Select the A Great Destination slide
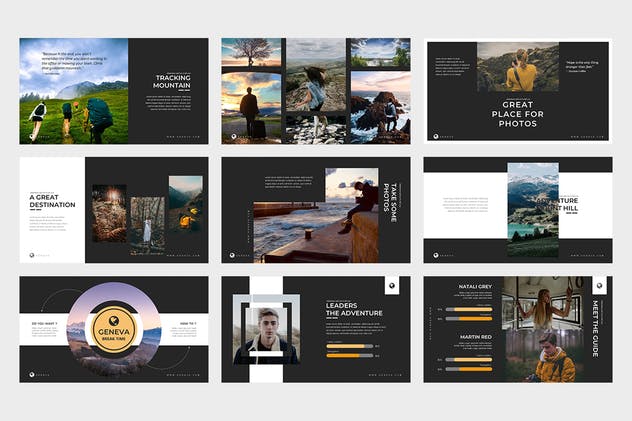The width and height of the screenshot is (632, 421). (x=114, y=210)
